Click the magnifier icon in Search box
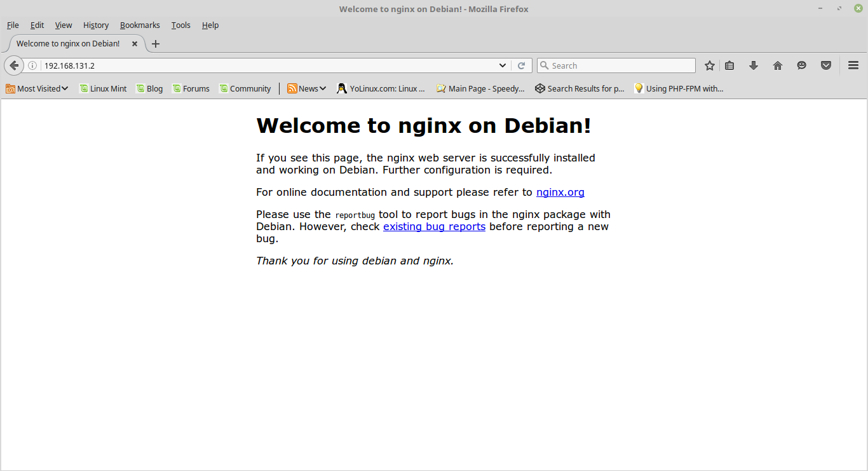Image resolution: width=868 pixels, height=471 pixels. click(x=544, y=65)
